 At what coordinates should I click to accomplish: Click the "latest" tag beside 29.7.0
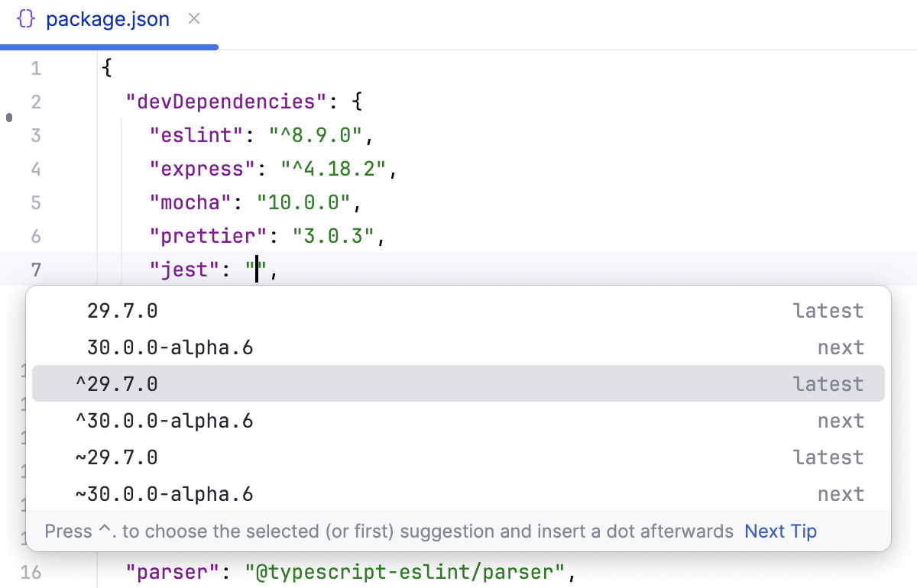point(828,310)
